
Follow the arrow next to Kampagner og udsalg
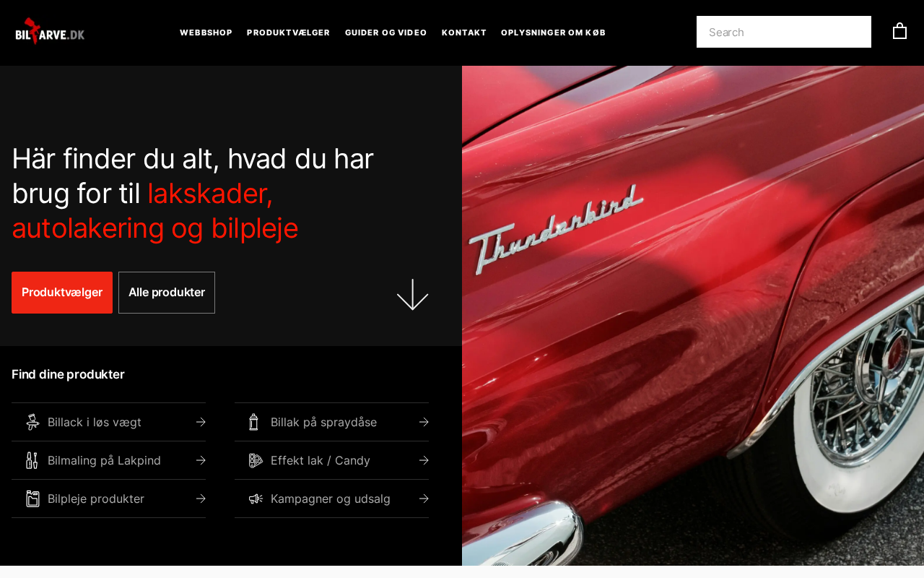(424, 499)
